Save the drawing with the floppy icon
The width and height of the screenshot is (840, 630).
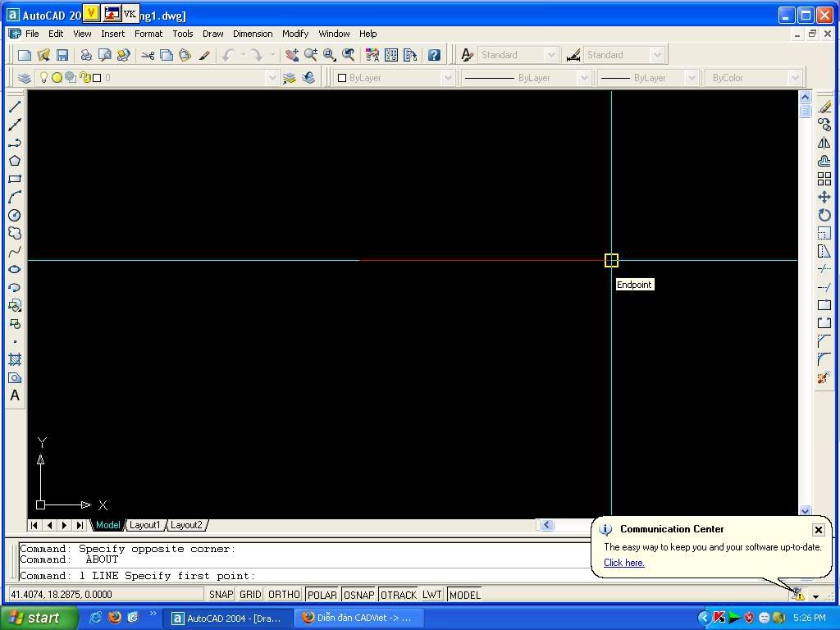(62, 55)
